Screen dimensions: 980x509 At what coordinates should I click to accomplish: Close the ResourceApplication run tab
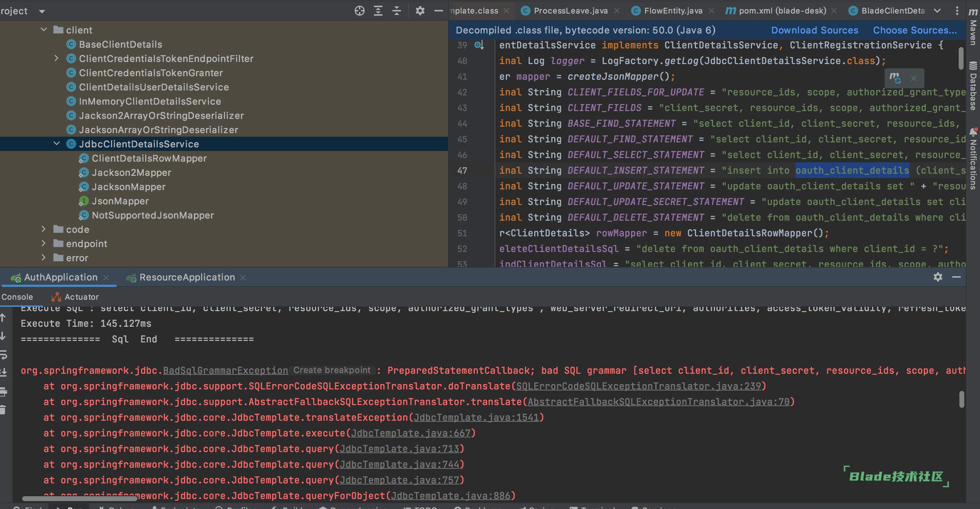pos(243,278)
